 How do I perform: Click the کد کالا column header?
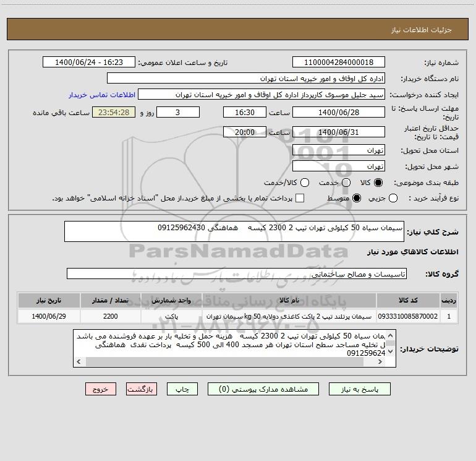(408, 300)
